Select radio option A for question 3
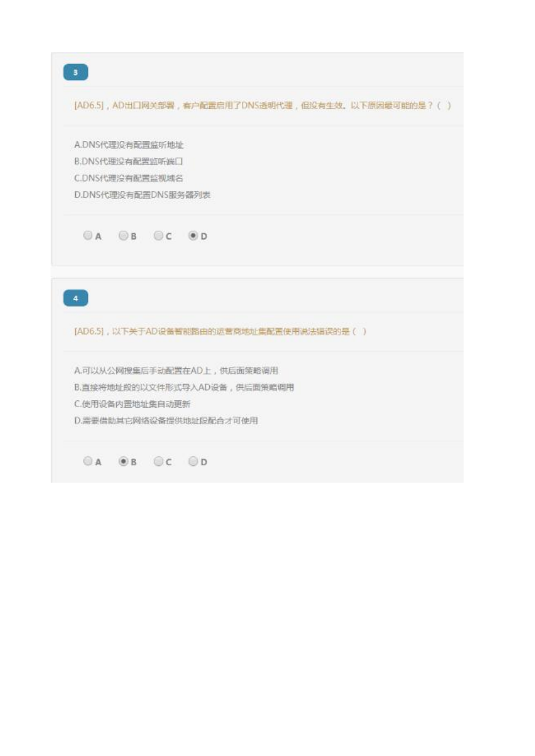The image size is (535, 756). pyautogui.click(x=87, y=235)
